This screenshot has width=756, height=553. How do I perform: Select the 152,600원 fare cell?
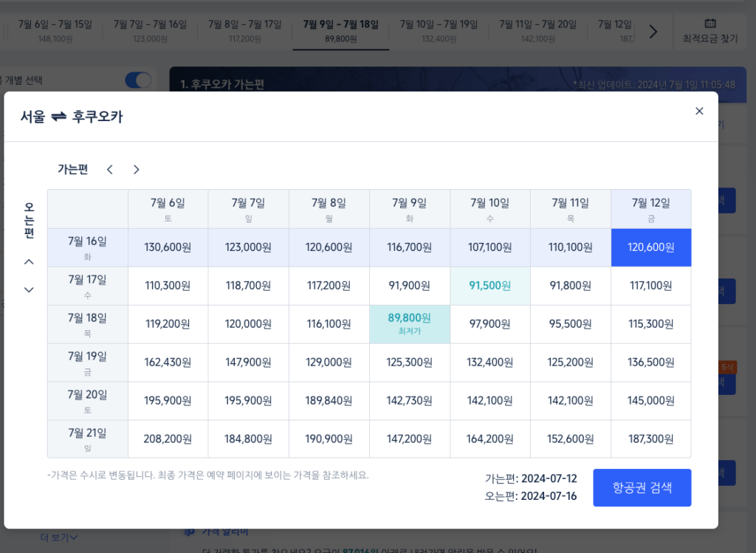point(571,439)
